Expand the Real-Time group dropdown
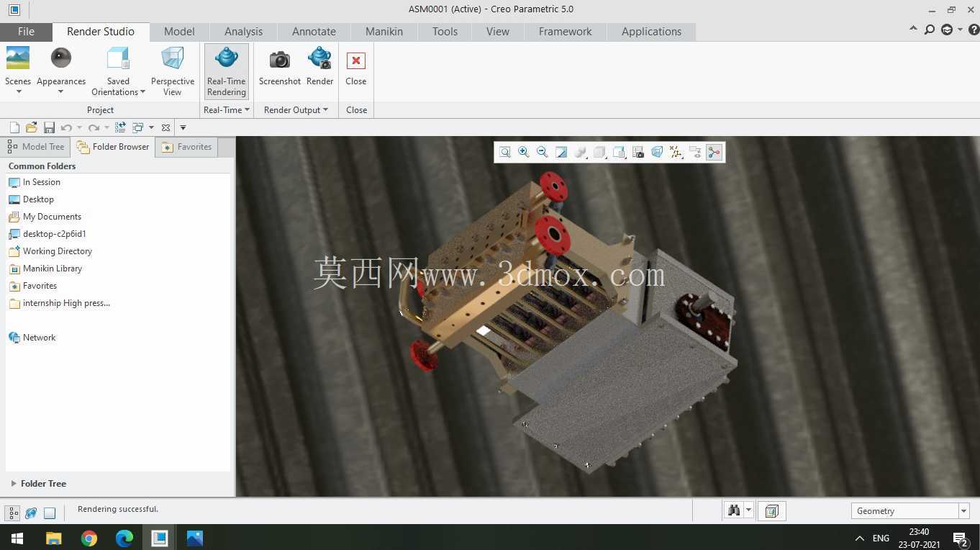 (x=227, y=110)
